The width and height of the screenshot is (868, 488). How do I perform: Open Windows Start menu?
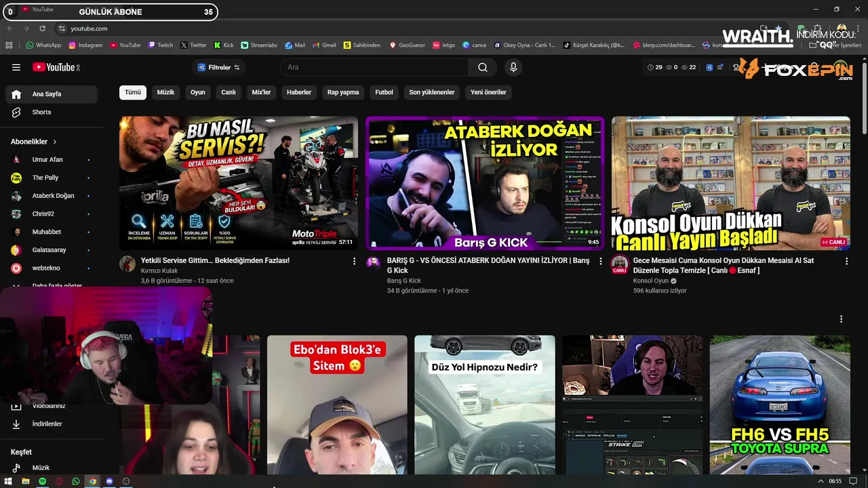(9, 481)
